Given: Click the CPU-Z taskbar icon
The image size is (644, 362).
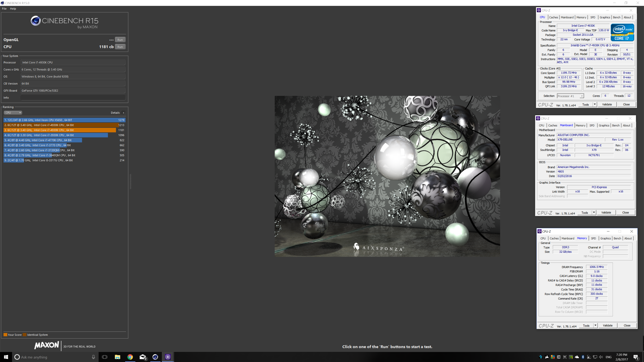Looking at the screenshot, I should 168,357.
